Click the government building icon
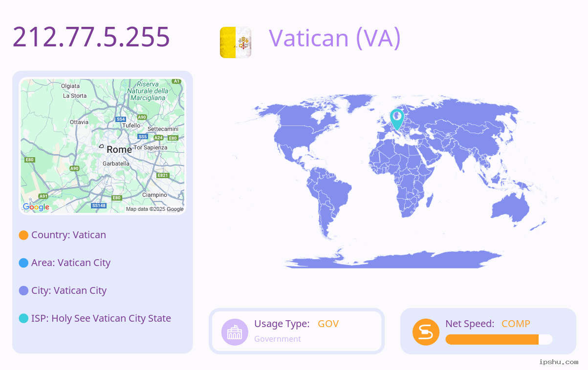 [x=235, y=332]
